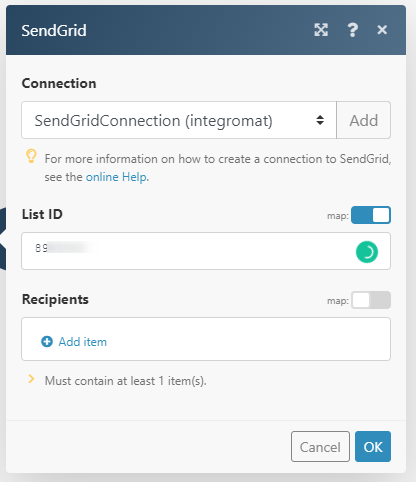Open the question mark help icon

click(x=352, y=30)
